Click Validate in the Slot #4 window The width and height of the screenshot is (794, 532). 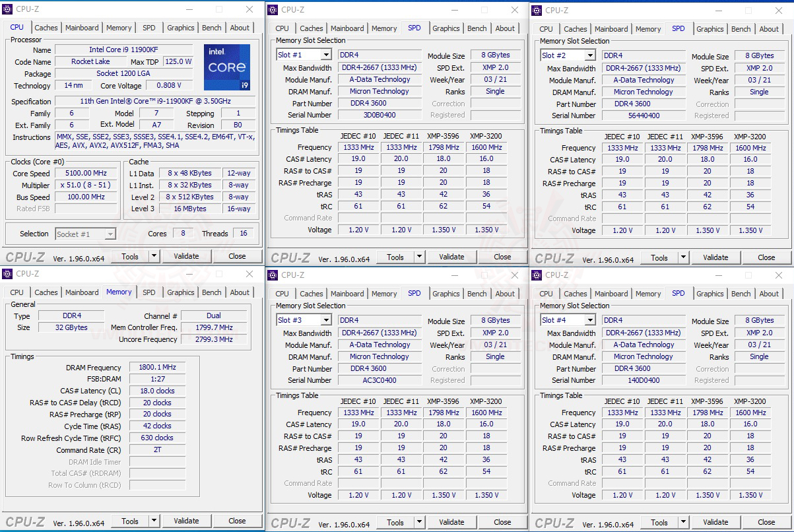pyautogui.click(x=715, y=522)
